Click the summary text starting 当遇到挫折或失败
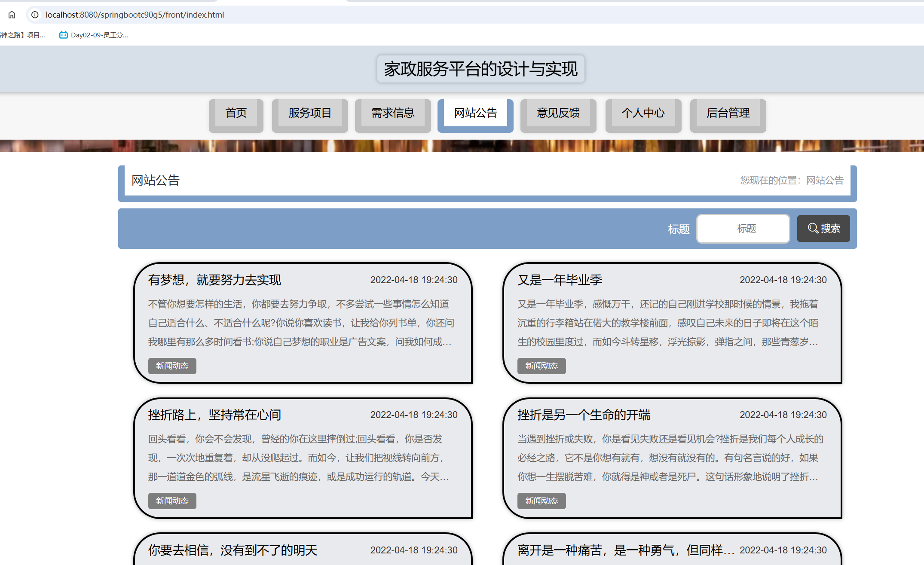Image resolution: width=924 pixels, height=565 pixels. 670,458
